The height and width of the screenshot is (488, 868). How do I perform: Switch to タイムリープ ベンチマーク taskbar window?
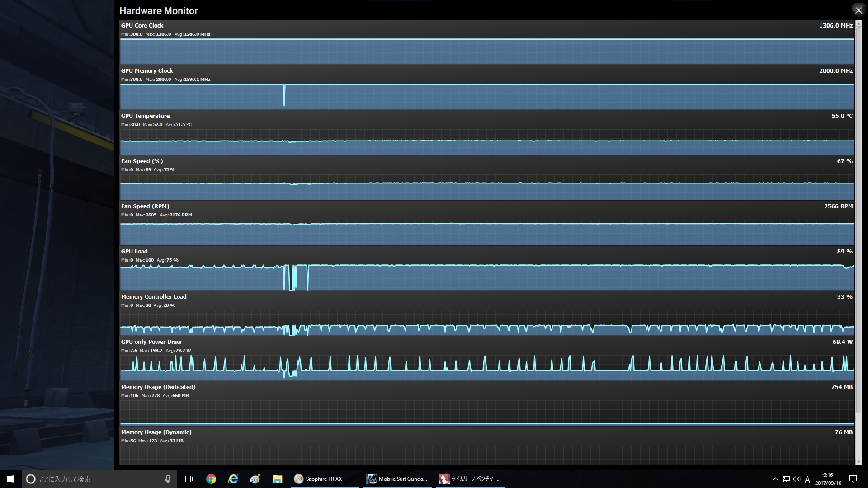pyautogui.click(x=470, y=479)
